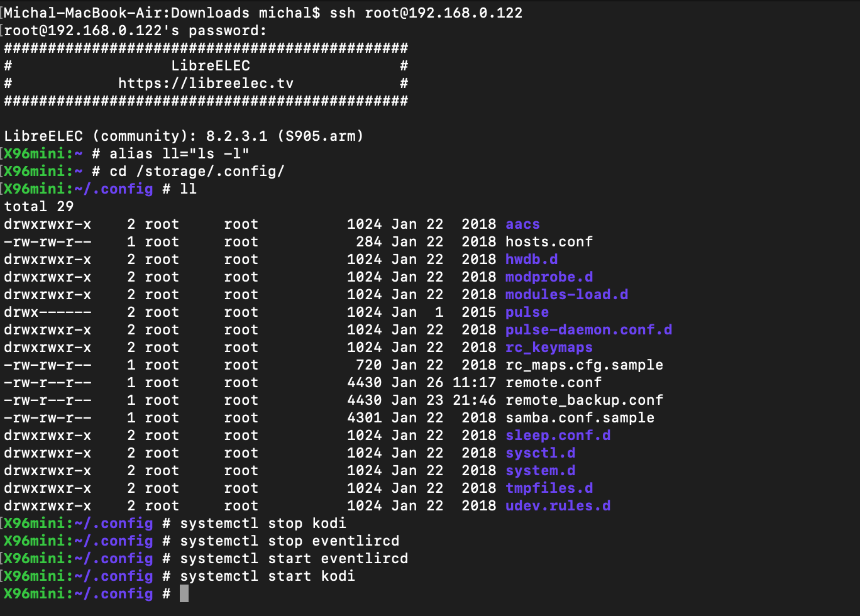Click the terminal cursor block at last prompt
The width and height of the screenshot is (860, 616).
pos(184,594)
